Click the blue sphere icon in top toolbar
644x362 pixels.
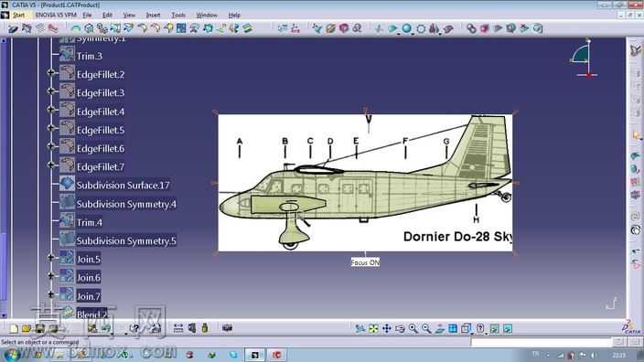click(x=406, y=28)
